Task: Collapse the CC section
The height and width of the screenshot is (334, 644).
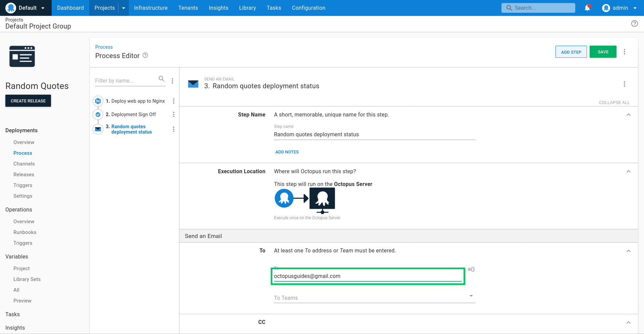Action: (x=629, y=323)
